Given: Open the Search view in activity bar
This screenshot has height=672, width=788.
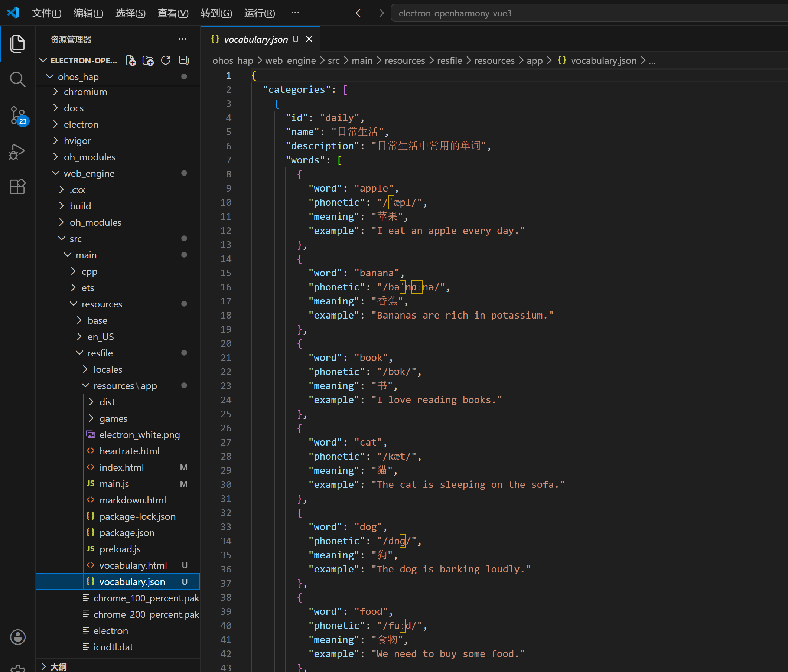Looking at the screenshot, I should tap(17, 79).
